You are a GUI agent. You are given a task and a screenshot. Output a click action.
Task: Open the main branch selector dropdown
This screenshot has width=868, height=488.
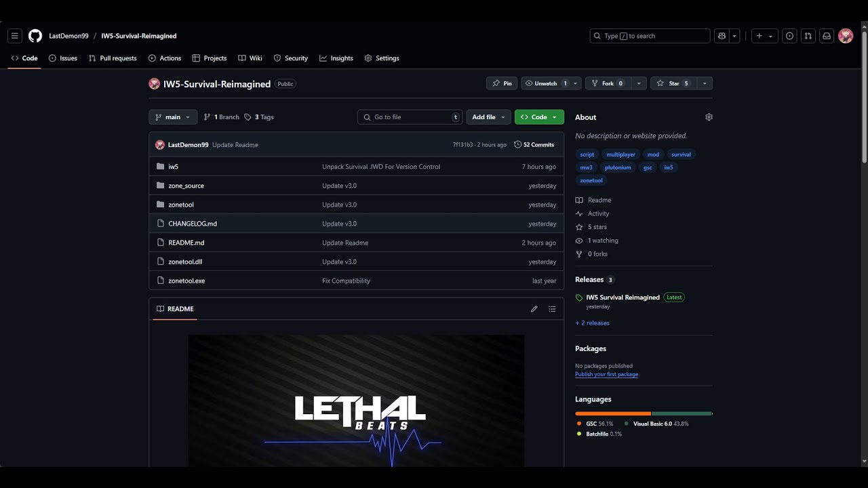[x=173, y=117]
